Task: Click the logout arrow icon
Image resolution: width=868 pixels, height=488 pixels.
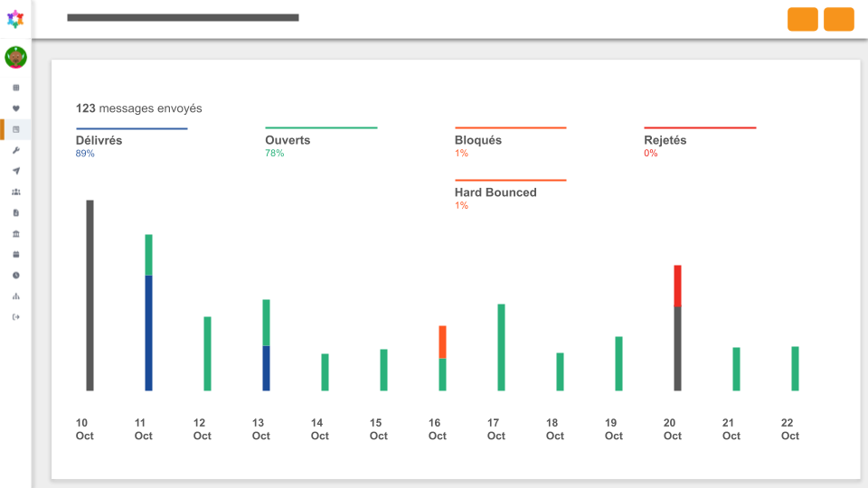Action: (x=16, y=317)
